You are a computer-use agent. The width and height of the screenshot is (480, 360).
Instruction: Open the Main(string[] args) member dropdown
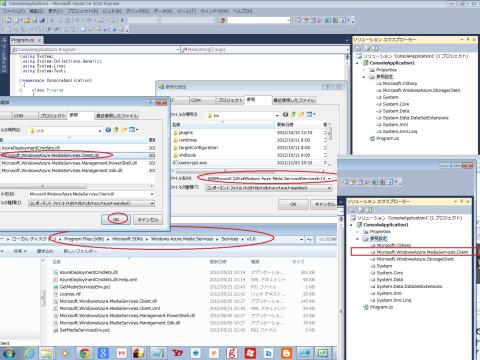pyautogui.click(x=348, y=50)
